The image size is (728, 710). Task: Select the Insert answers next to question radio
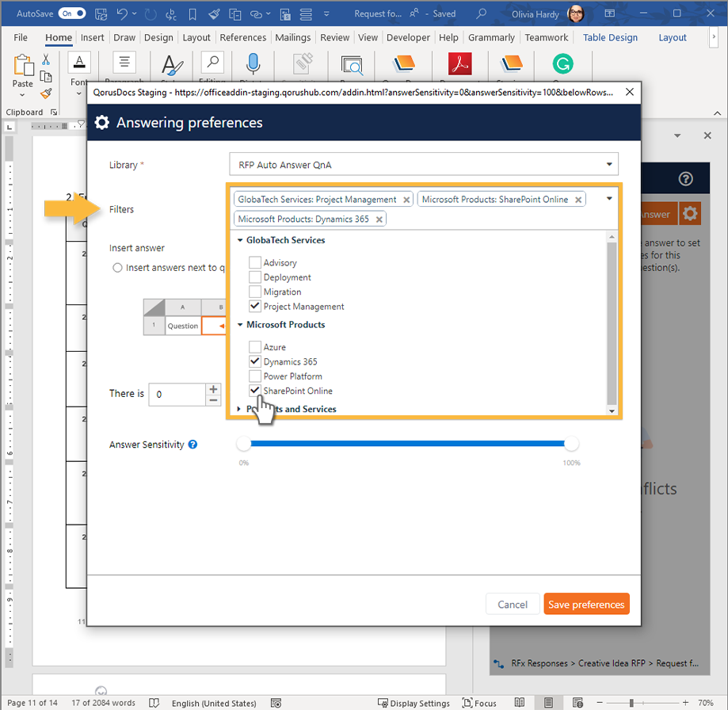click(x=117, y=268)
